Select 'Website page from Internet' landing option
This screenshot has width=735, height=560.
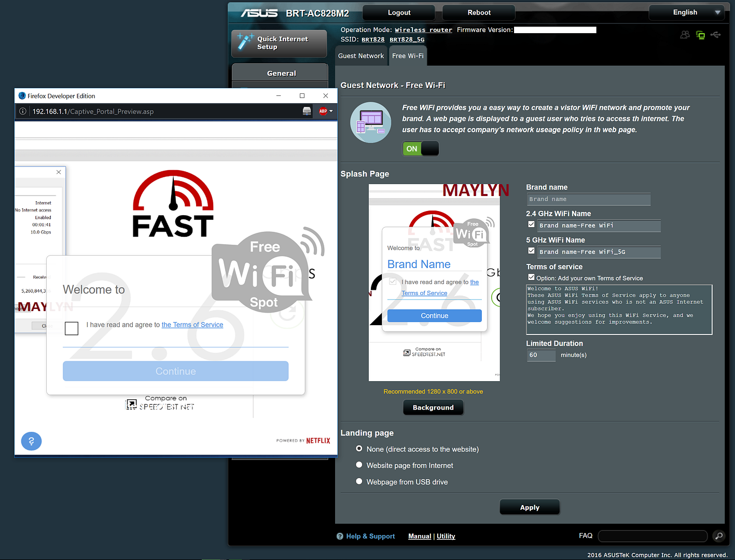point(359,465)
